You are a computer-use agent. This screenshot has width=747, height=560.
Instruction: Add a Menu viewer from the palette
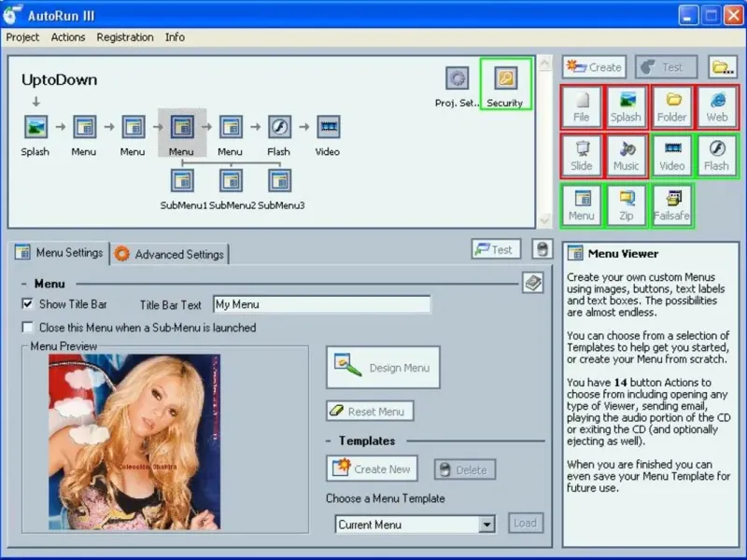(x=581, y=205)
